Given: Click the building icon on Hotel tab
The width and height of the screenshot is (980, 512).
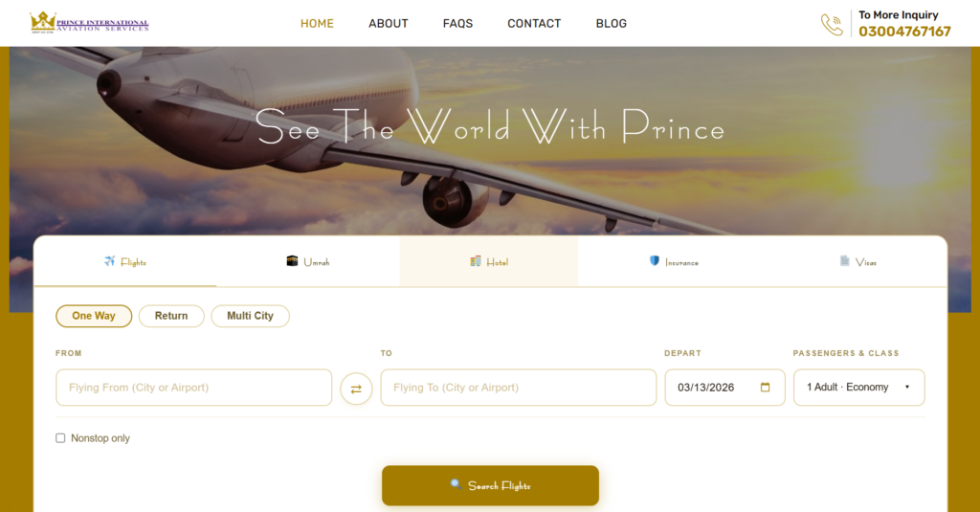Looking at the screenshot, I should (476, 260).
